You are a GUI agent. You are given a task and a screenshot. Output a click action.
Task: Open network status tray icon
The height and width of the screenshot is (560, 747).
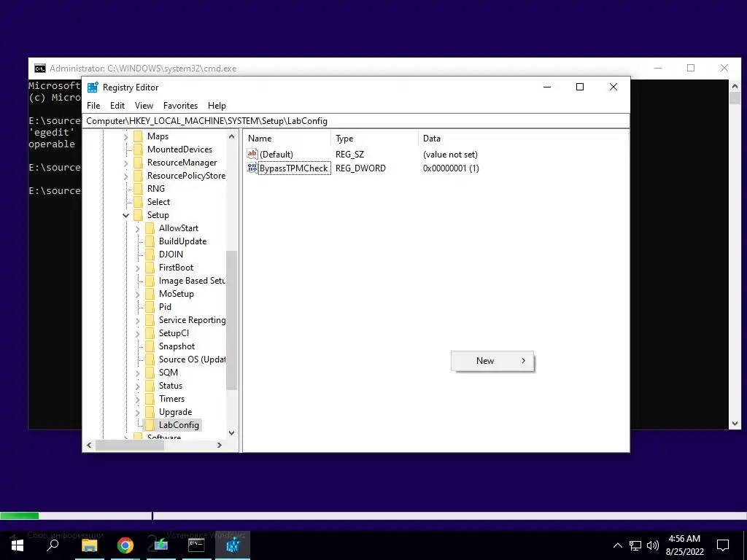click(635, 545)
